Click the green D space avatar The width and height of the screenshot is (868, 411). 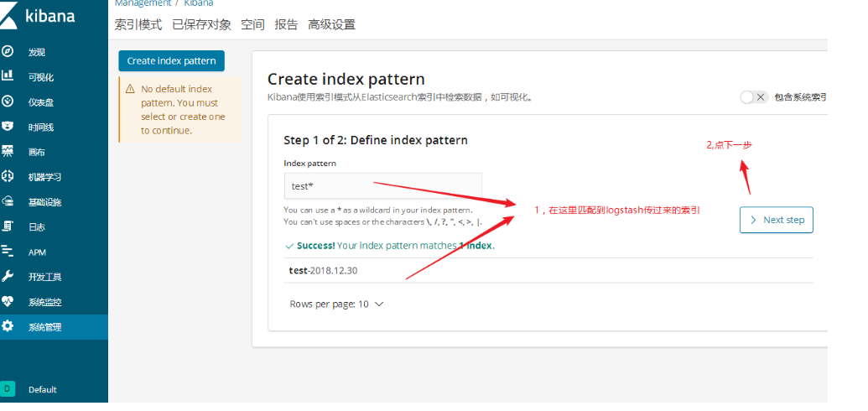coord(8,389)
